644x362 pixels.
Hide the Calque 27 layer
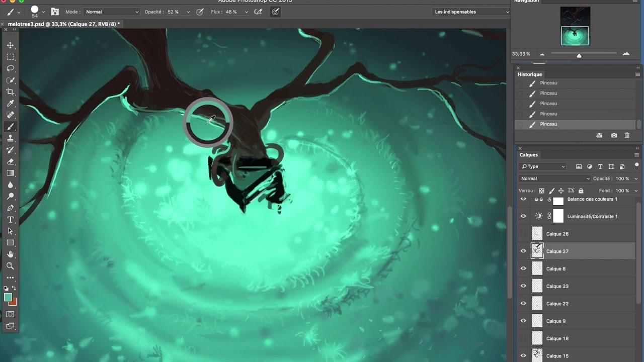coord(523,251)
